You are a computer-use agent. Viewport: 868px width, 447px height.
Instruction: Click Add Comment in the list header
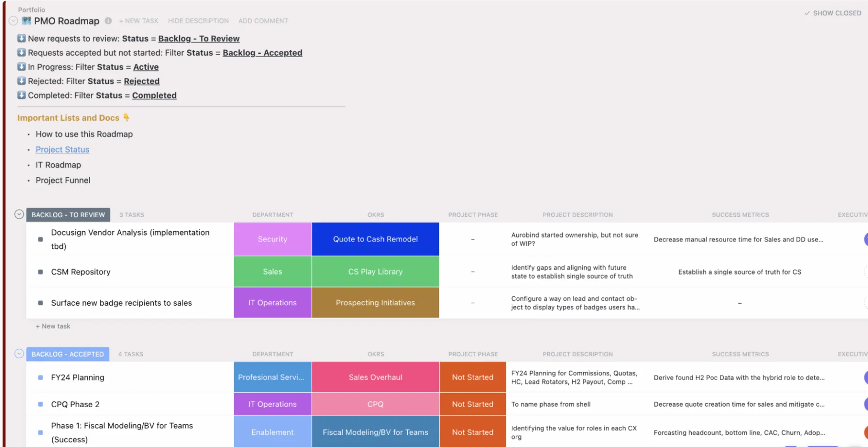click(263, 21)
